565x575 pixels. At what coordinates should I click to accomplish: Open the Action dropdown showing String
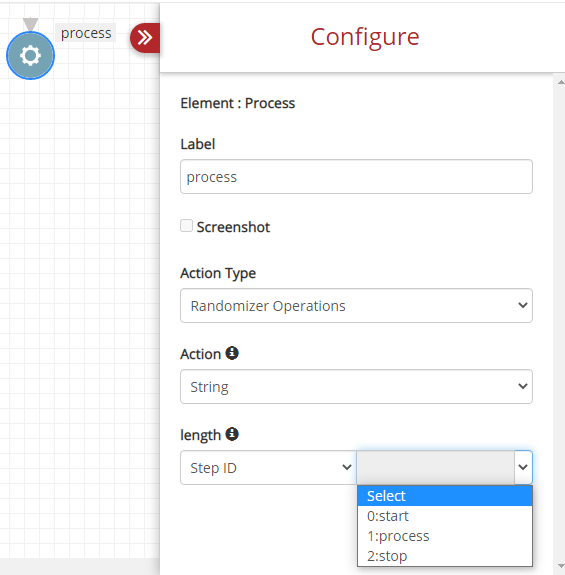(356, 387)
